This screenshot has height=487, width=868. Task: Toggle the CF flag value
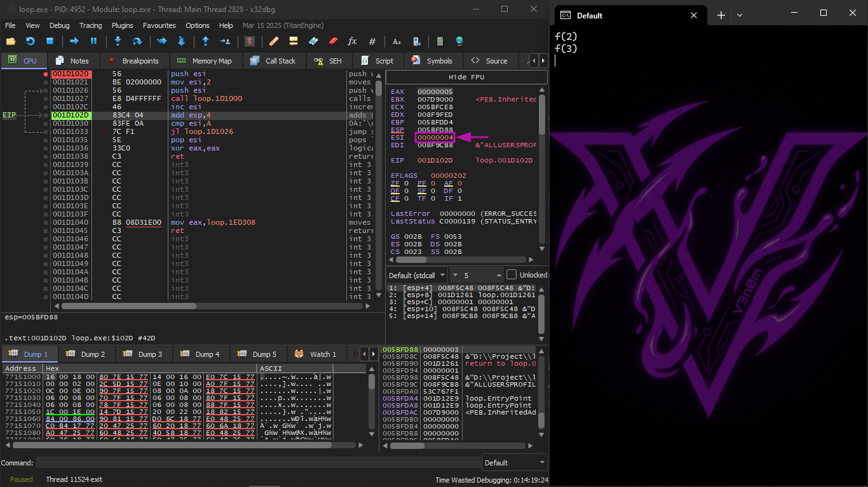[x=407, y=199]
